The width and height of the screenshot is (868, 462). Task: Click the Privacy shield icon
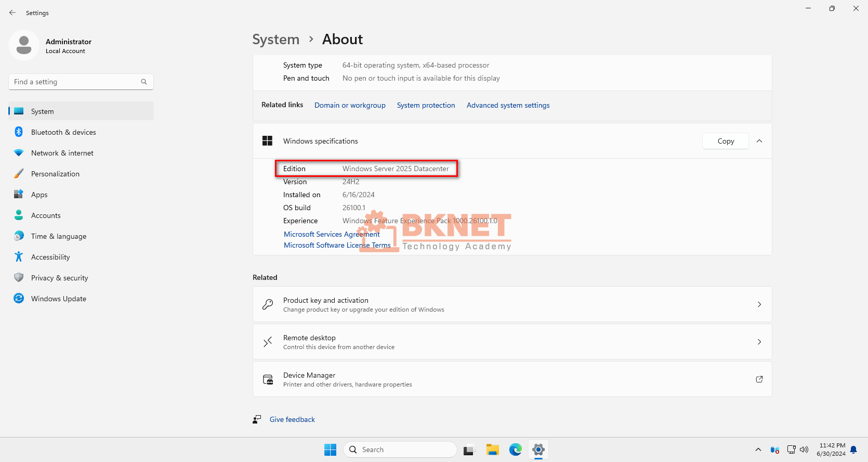[x=19, y=277]
